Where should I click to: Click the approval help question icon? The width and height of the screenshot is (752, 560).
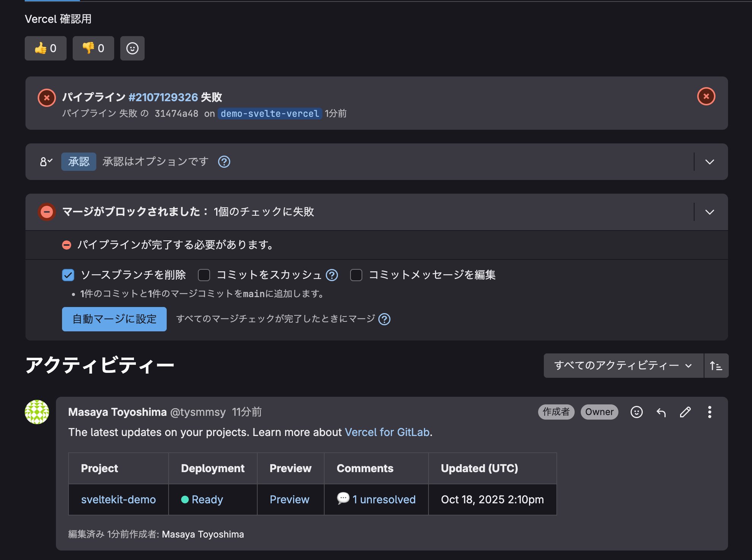click(x=224, y=162)
